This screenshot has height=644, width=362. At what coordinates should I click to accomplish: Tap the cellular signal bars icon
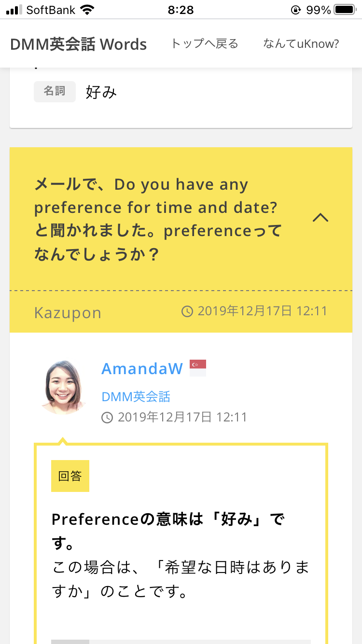click(14, 10)
